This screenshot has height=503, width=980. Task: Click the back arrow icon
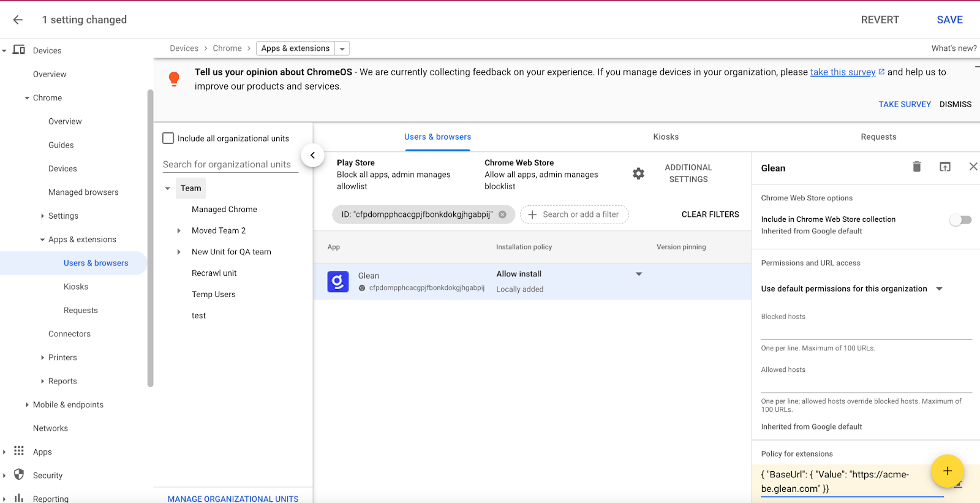[18, 20]
